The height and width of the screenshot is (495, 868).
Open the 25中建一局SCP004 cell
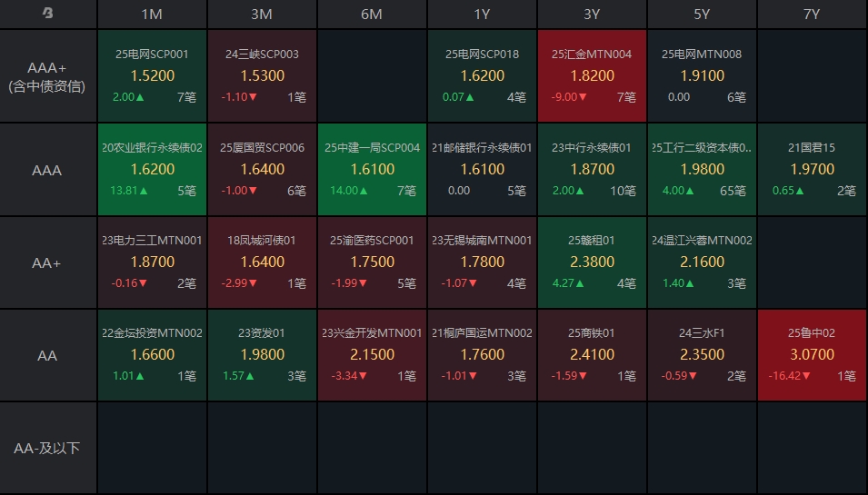tap(372, 169)
